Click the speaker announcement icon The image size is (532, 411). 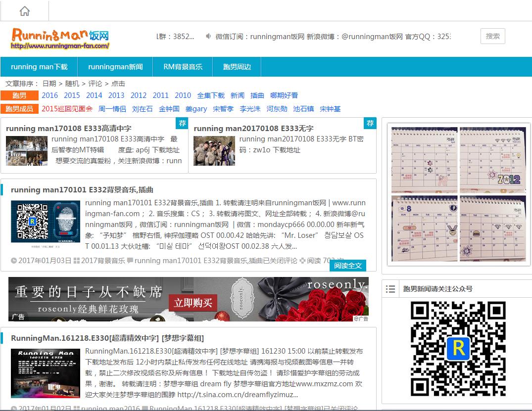point(208,36)
